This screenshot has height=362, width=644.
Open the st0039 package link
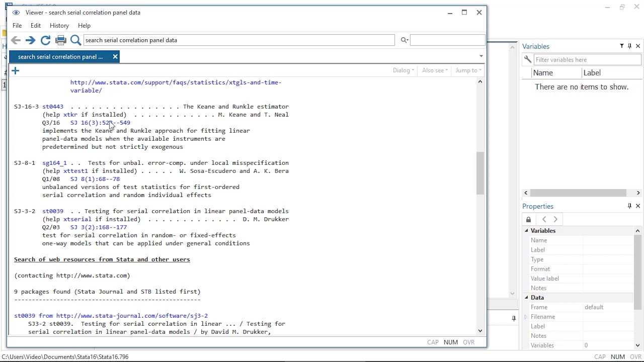tap(53, 211)
